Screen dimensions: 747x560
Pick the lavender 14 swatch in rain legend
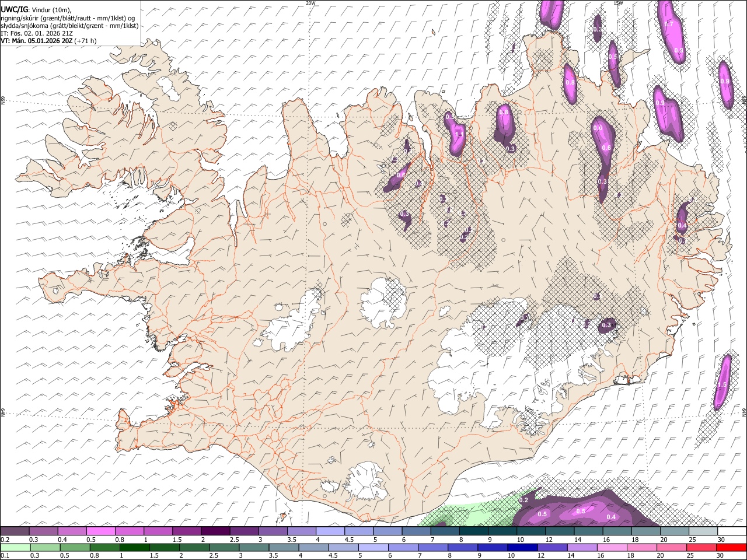(582, 547)
